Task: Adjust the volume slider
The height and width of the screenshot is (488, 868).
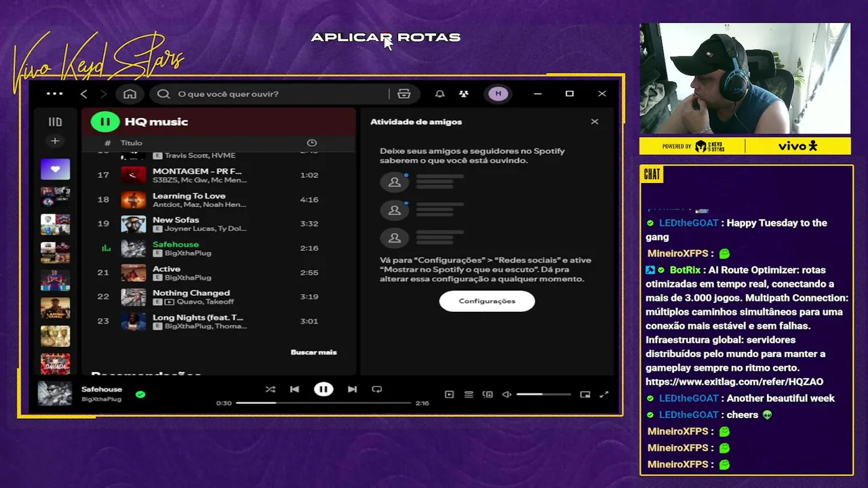Action: click(544, 394)
